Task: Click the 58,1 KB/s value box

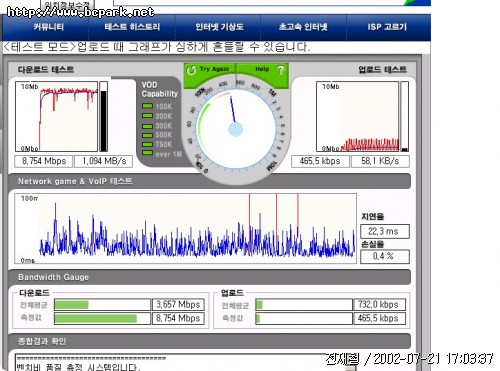Action: [380, 161]
